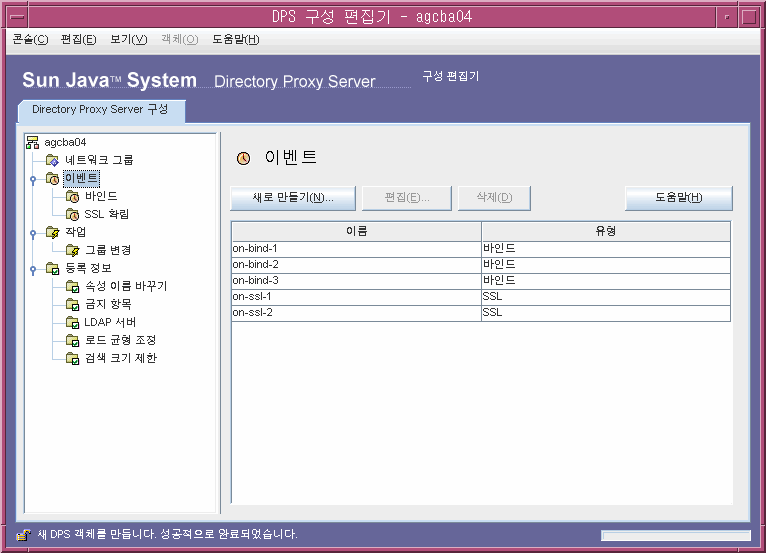Open the 객체(O) menu
Viewport: 766px width, 553px height.
click(180, 39)
